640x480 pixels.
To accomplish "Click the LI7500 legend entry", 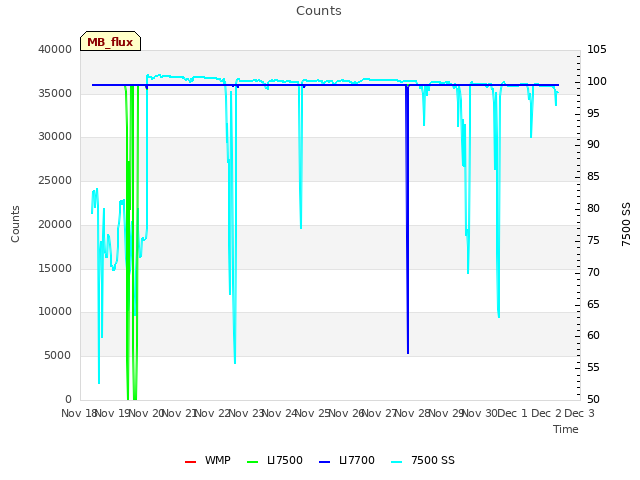I will click(x=275, y=460).
